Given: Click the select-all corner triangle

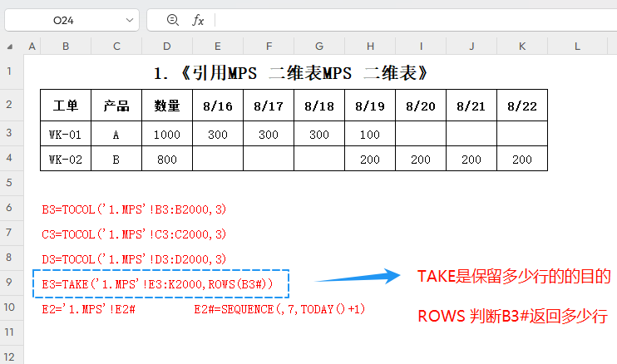Looking at the screenshot, I should [x=9, y=47].
